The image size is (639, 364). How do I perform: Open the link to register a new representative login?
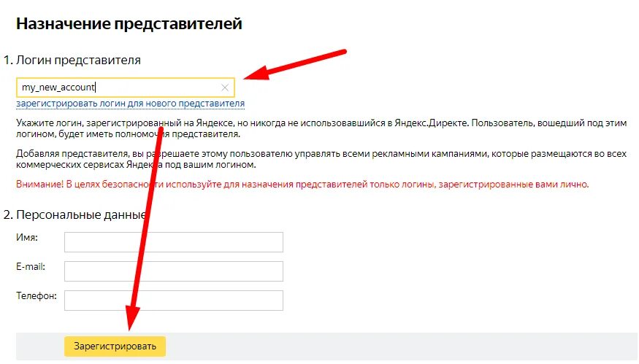(x=131, y=104)
